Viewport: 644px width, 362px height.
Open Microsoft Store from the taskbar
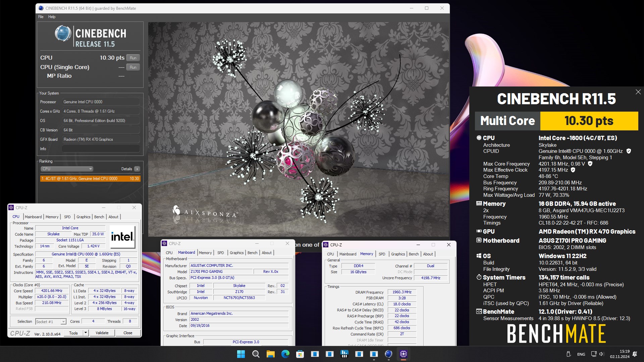point(300,354)
